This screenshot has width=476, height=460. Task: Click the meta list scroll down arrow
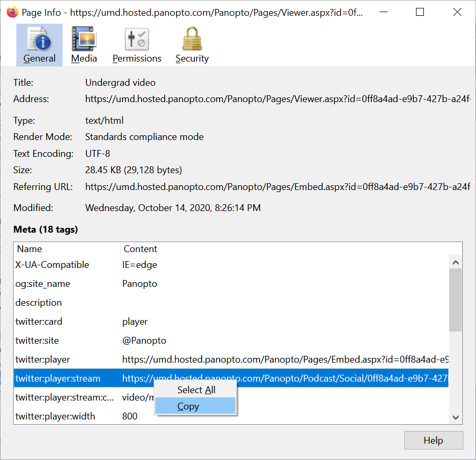[455, 417]
